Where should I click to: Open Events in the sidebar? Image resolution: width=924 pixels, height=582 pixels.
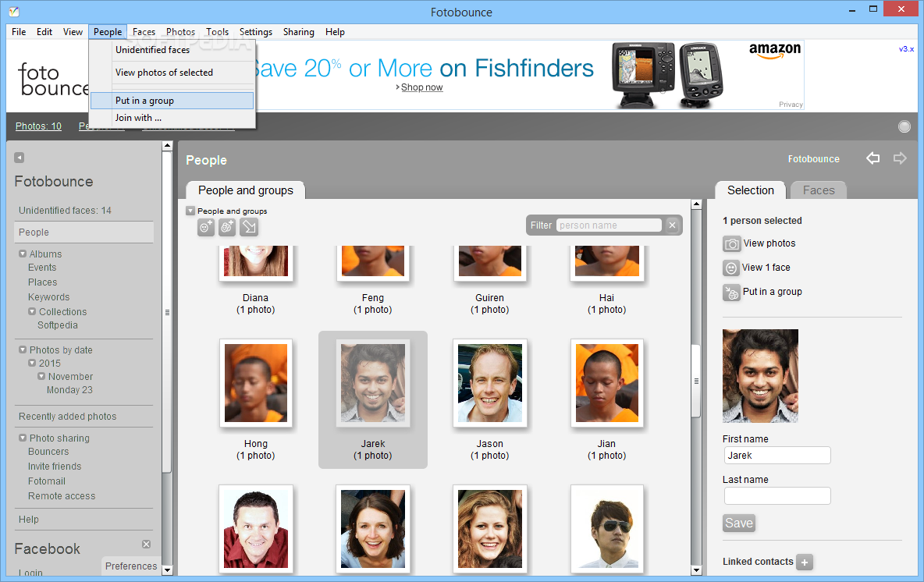point(42,268)
